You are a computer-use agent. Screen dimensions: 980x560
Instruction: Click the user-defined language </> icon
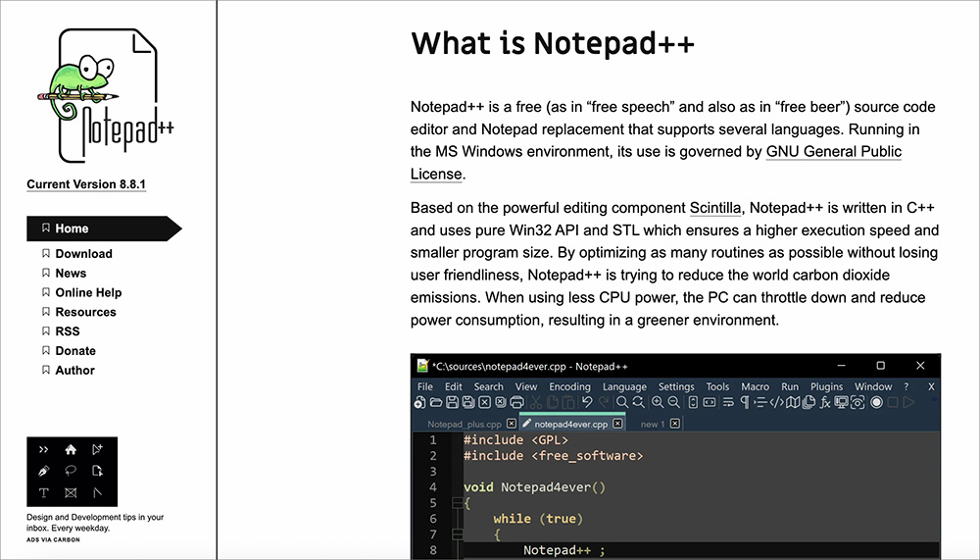(x=777, y=402)
